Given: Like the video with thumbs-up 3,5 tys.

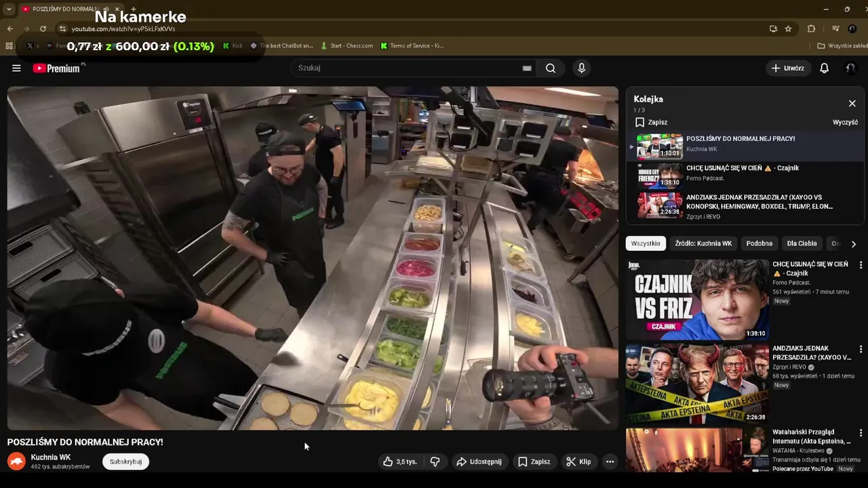Looking at the screenshot, I should pos(399,462).
